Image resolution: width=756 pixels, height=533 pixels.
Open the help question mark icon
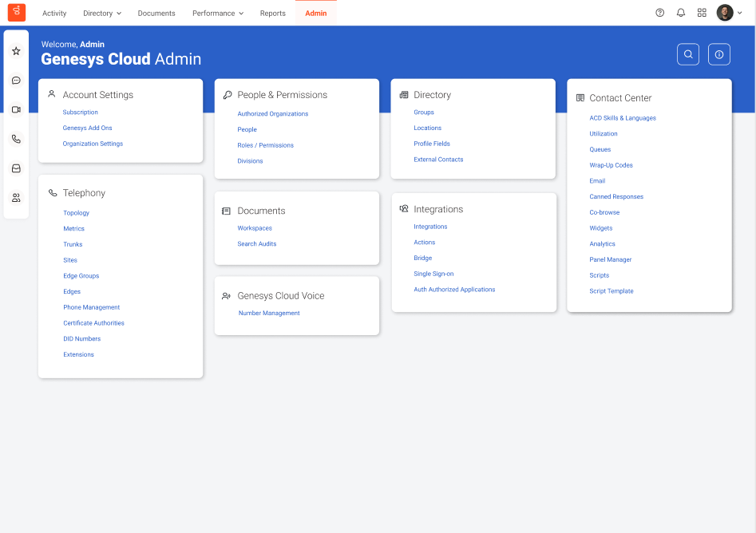tap(659, 13)
